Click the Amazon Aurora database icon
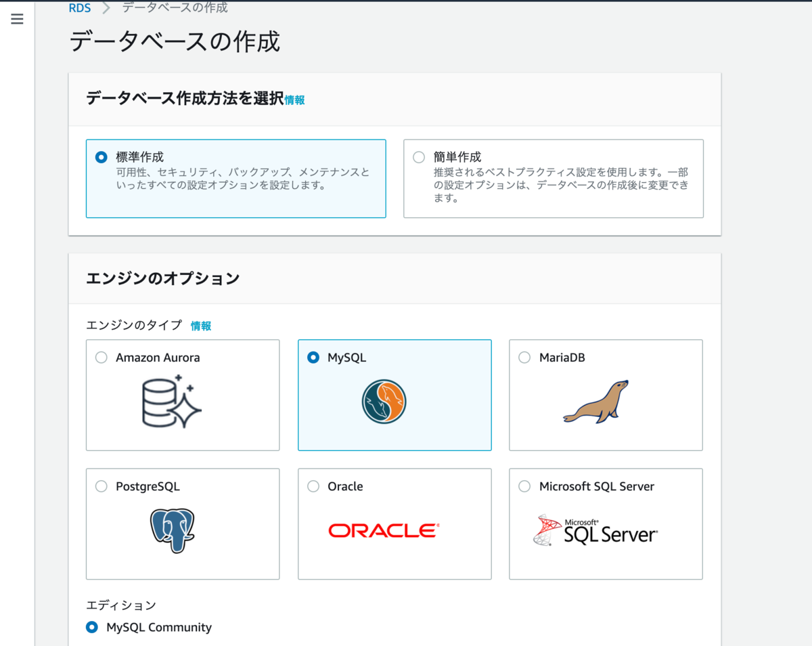Viewport: 812px width, 646px height. 172,401
